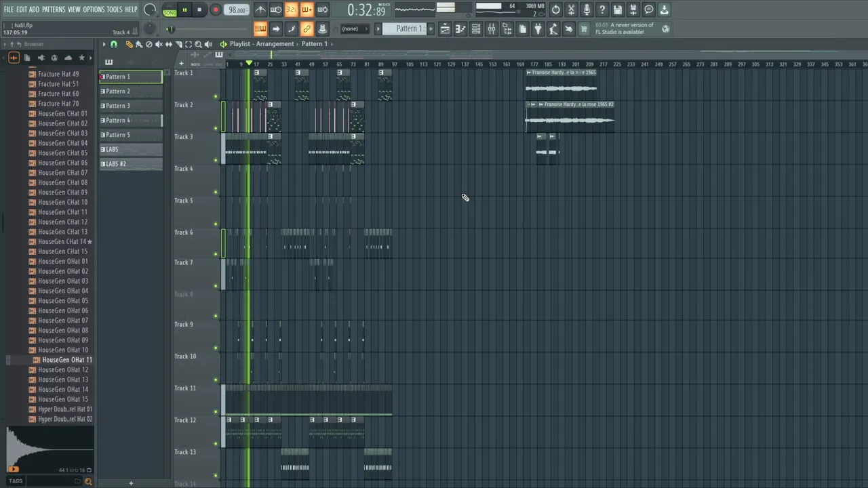
Task: Select the Paint brush tool in Playlist
Action: [138, 44]
